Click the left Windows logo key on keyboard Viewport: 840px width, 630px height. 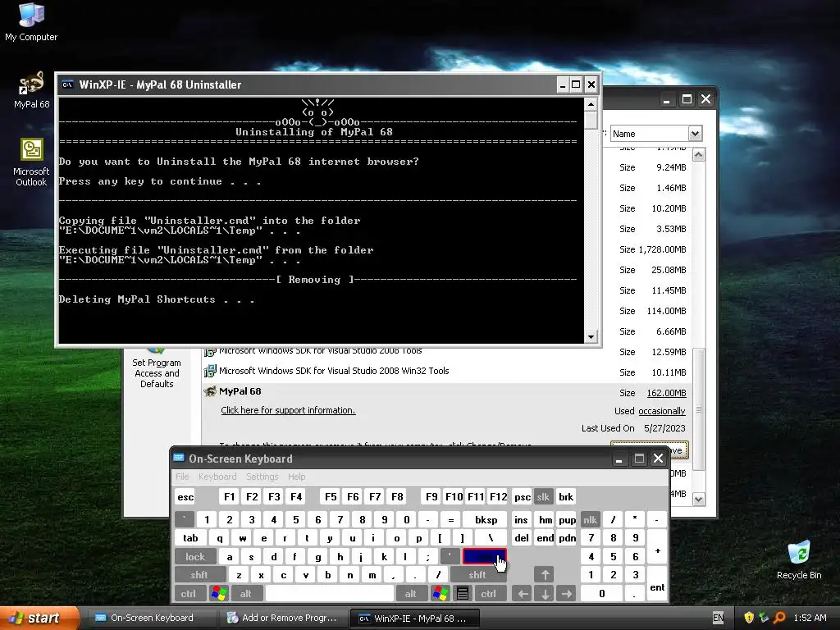coord(219,594)
